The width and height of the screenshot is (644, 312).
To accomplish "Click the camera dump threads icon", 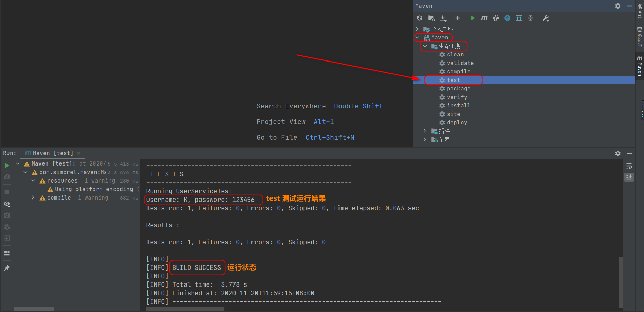I will (x=7, y=215).
